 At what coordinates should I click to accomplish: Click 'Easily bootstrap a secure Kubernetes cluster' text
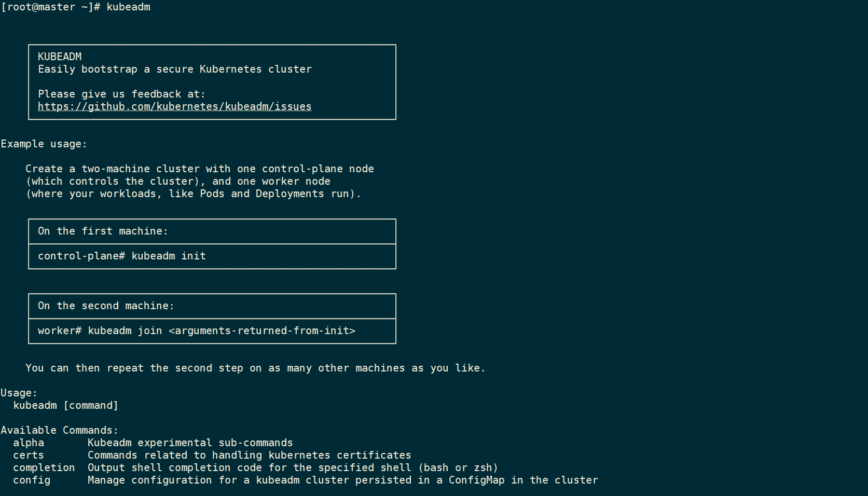tap(174, 69)
